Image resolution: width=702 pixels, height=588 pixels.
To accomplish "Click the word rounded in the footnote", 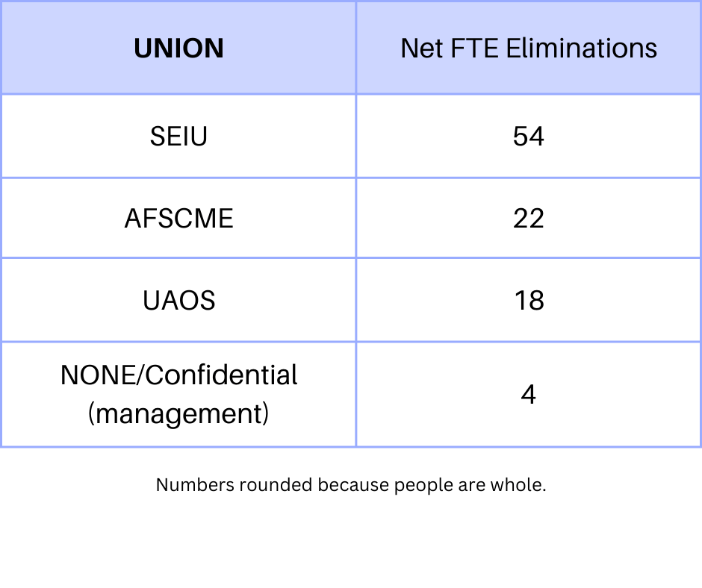I will coord(276,485).
